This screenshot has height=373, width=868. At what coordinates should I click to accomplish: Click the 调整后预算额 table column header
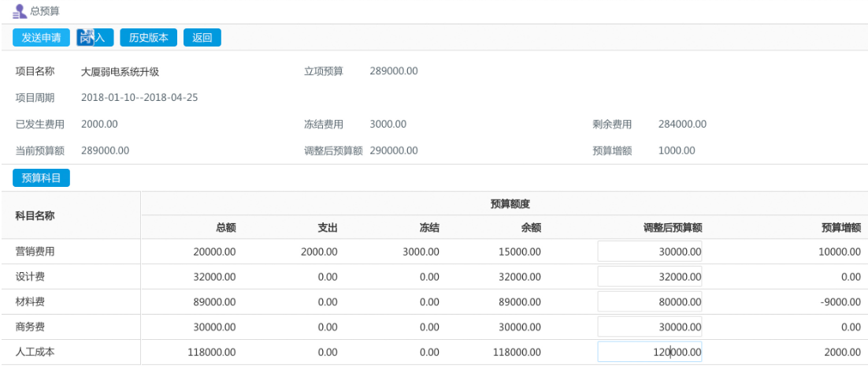(673, 228)
